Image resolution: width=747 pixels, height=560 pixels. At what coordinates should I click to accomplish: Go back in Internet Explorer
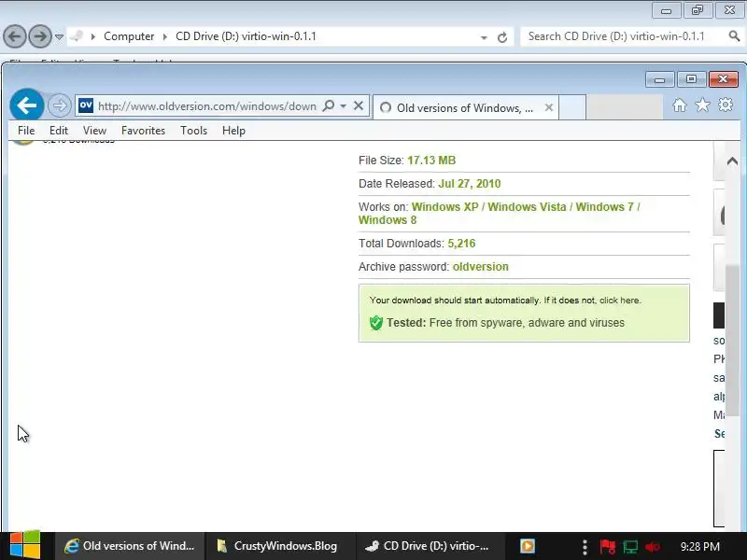point(27,105)
